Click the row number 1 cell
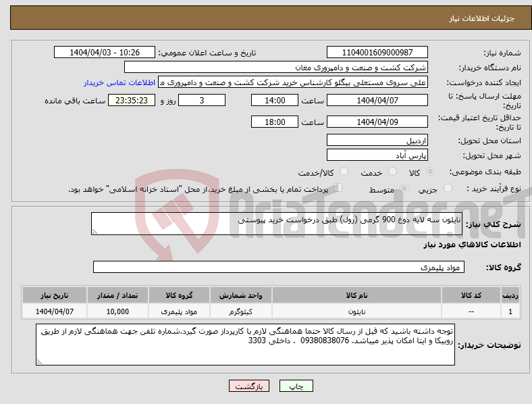 (510, 311)
